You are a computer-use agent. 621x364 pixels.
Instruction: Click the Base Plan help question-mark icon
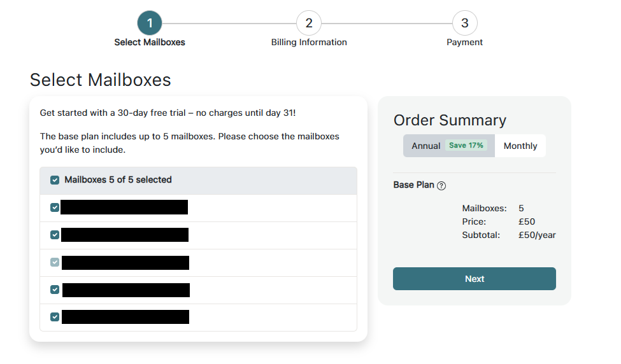point(441,186)
